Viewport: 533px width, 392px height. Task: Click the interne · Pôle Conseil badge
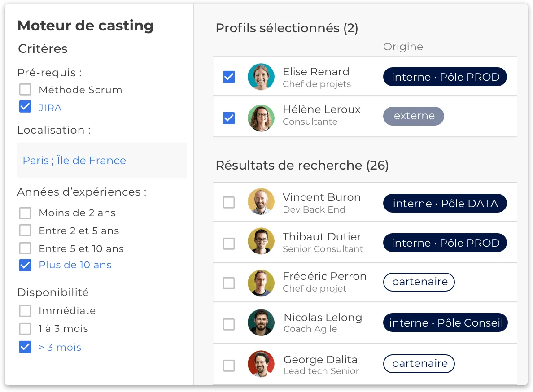click(x=446, y=322)
